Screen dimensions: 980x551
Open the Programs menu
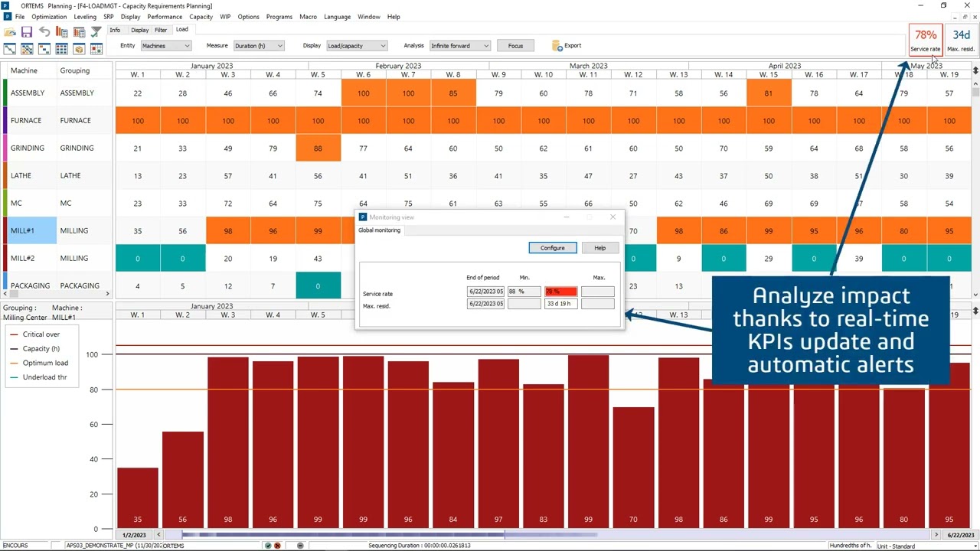279,17
